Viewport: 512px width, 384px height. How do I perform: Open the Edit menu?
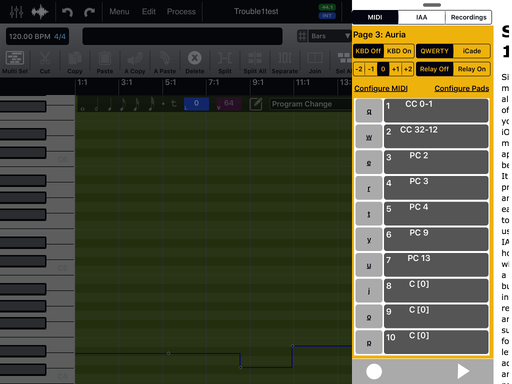(x=149, y=12)
